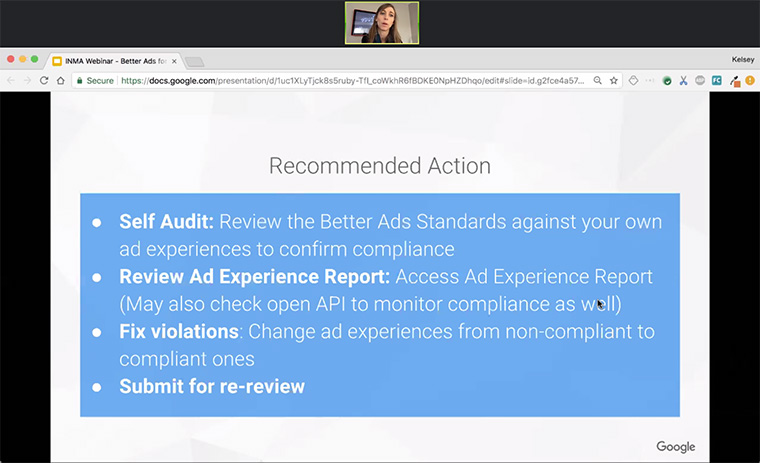Bookmark this page with the star icon
This screenshot has height=463, width=760.
[x=614, y=80]
